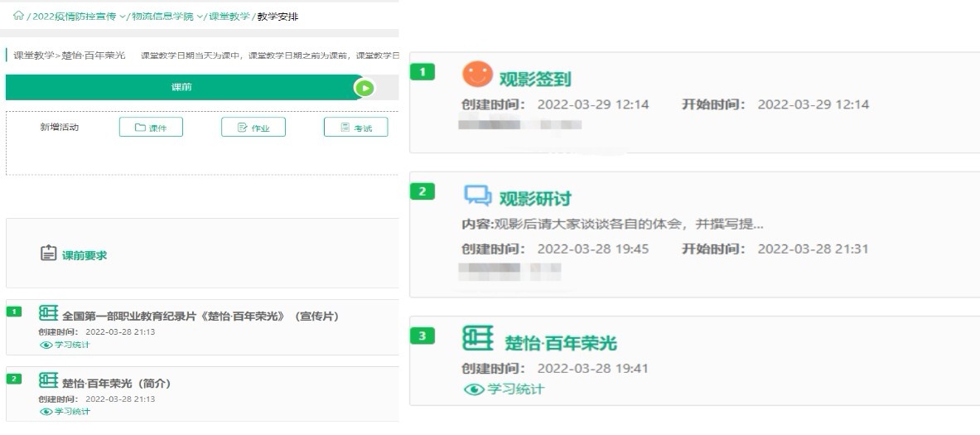Select the 课前 stage tab
Screen dimensions: 980x435
click(181, 88)
